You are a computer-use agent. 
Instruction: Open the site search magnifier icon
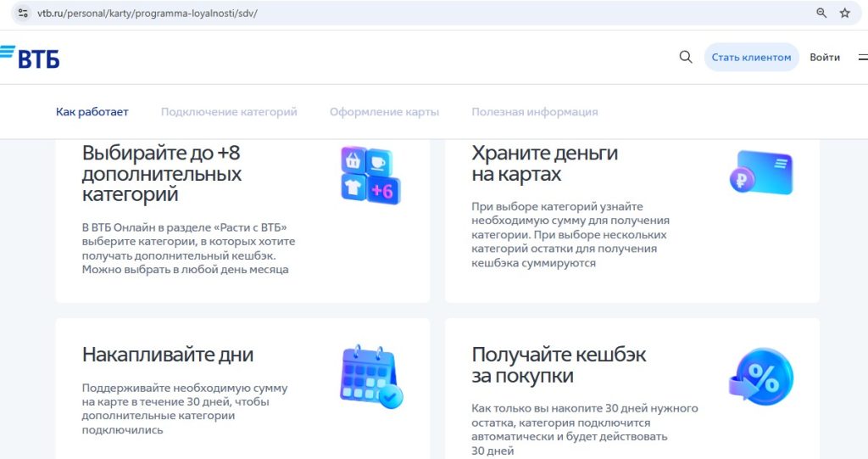[685, 57]
